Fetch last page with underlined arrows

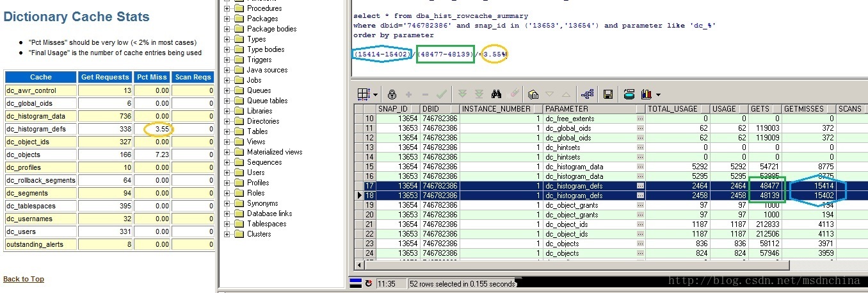(x=479, y=94)
